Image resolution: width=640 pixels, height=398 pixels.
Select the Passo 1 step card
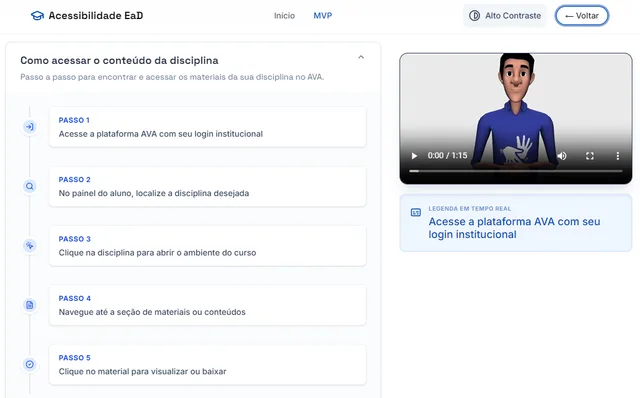207,127
